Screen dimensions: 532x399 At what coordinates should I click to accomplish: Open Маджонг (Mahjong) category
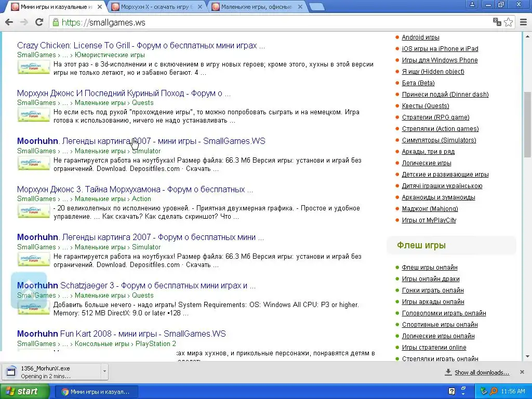[x=430, y=209]
